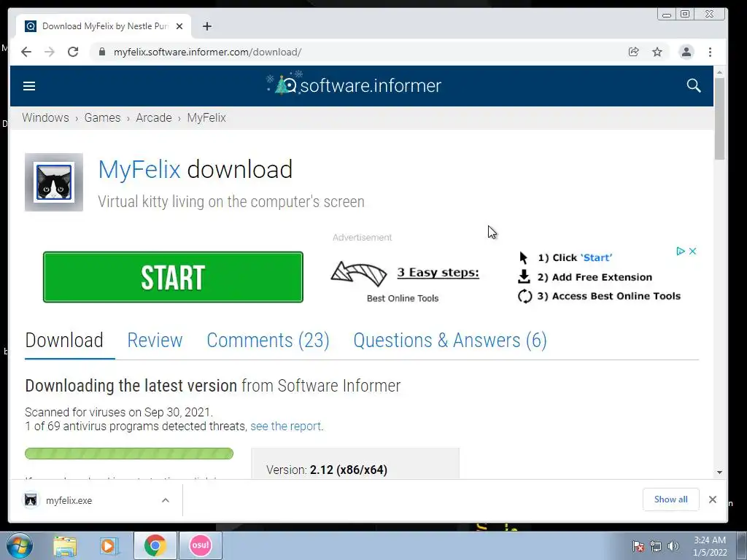Go back with browser back arrow
747x560 pixels.
26,52
